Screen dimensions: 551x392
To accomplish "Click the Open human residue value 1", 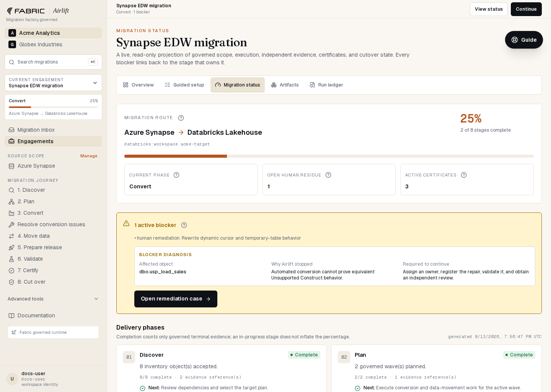I will tap(269, 186).
